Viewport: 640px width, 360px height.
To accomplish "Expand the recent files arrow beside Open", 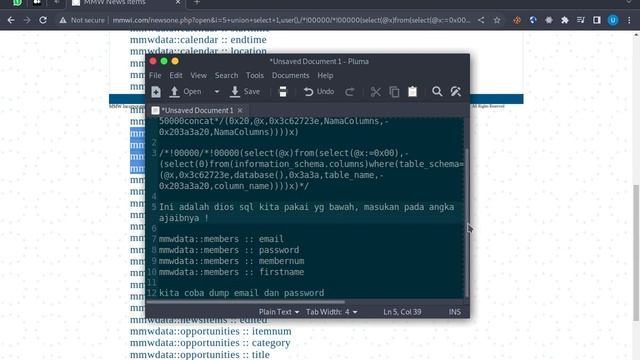I will click(x=217, y=92).
